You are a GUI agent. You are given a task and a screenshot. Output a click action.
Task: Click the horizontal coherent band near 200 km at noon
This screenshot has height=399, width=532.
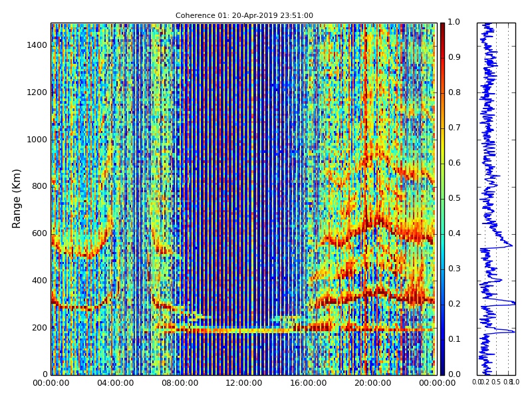[244, 330]
